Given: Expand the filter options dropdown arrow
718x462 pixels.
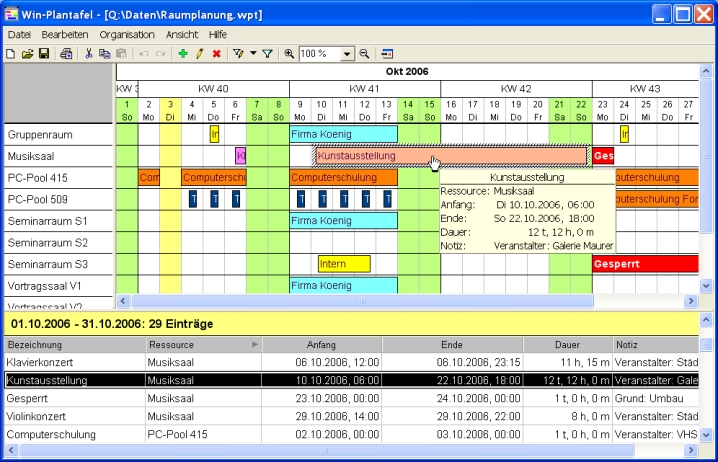Looking at the screenshot, I should click(253, 53).
